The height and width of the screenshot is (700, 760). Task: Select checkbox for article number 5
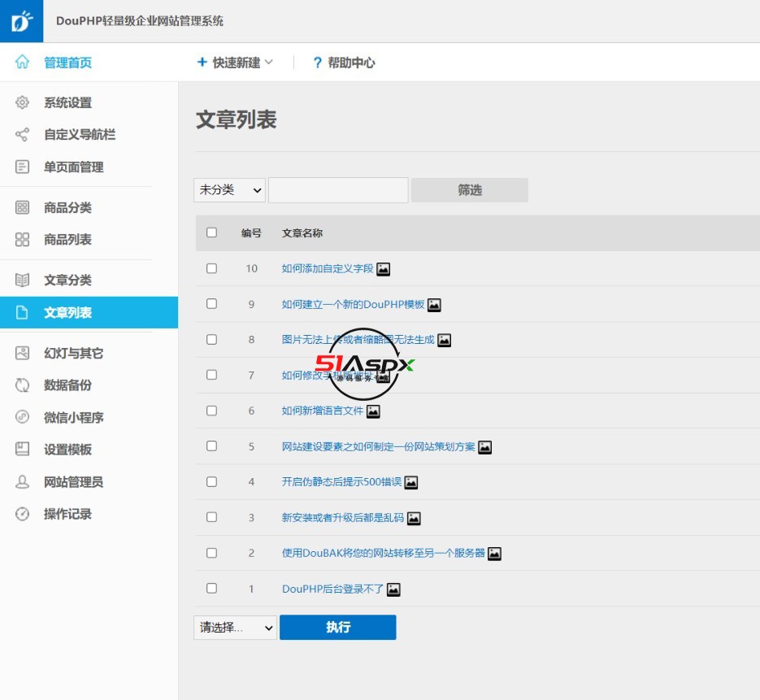(212, 446)
